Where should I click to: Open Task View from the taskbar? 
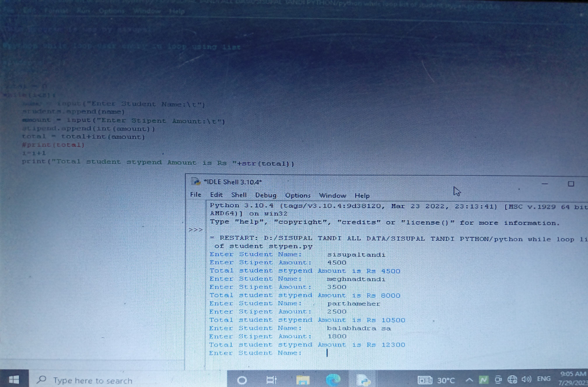pyautogui.click(x=271, y=380)
